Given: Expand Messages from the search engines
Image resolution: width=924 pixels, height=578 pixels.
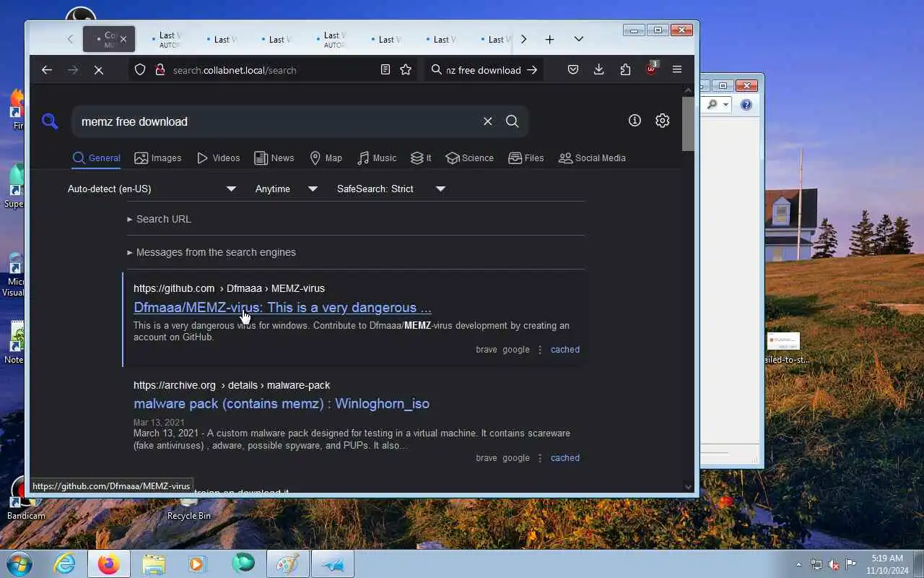Looking at the screenshot, I should coord(212,252).
